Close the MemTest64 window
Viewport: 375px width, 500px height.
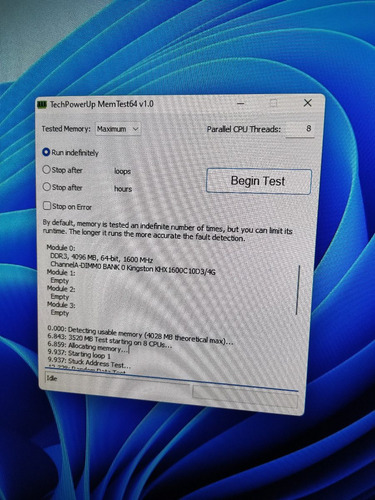[308, 103]
